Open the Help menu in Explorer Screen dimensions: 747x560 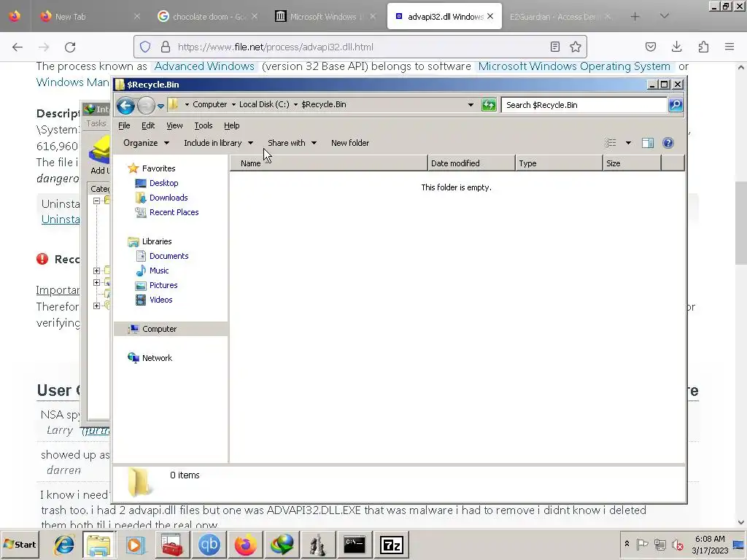[x=231, y=125]
